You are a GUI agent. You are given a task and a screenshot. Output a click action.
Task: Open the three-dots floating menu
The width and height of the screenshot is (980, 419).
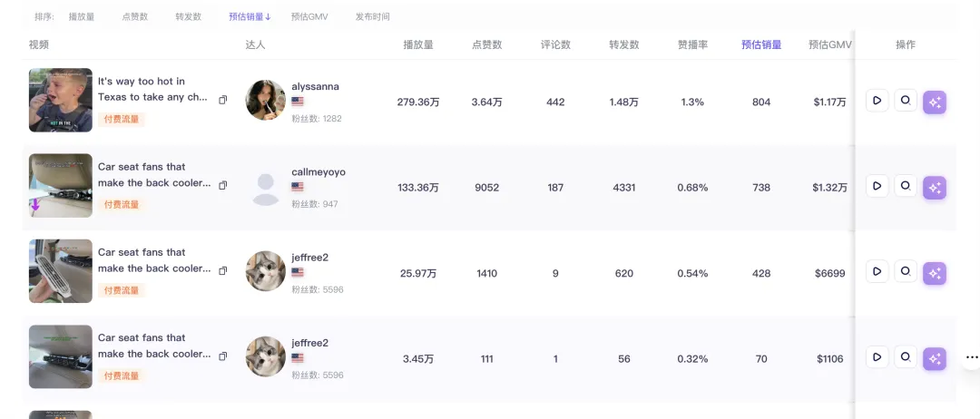(x=971, y=357)
